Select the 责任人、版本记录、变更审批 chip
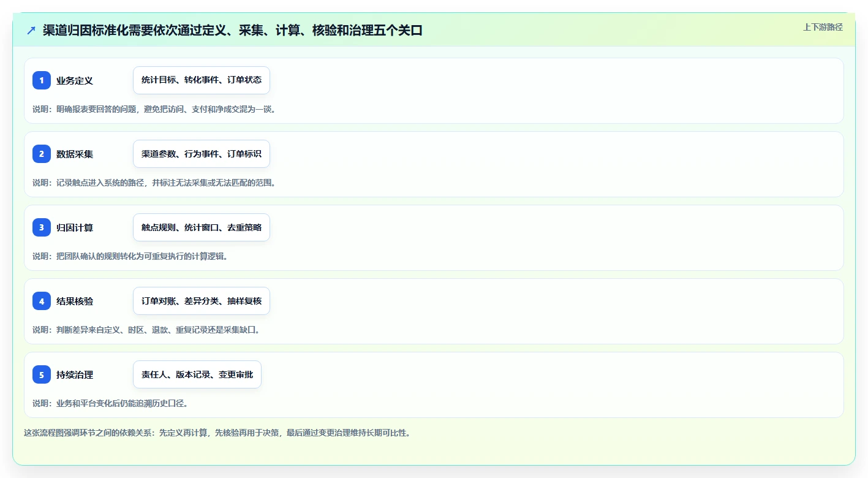The image size is (868, 478). coord(197,374)
